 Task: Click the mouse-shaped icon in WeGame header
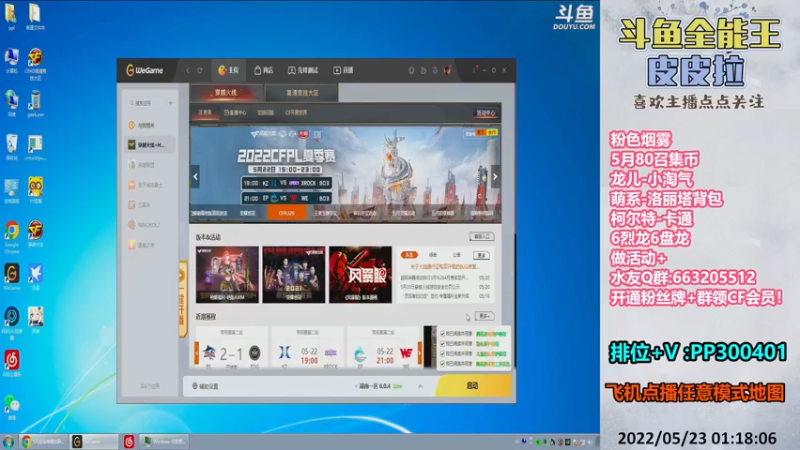tap(412, 70)
